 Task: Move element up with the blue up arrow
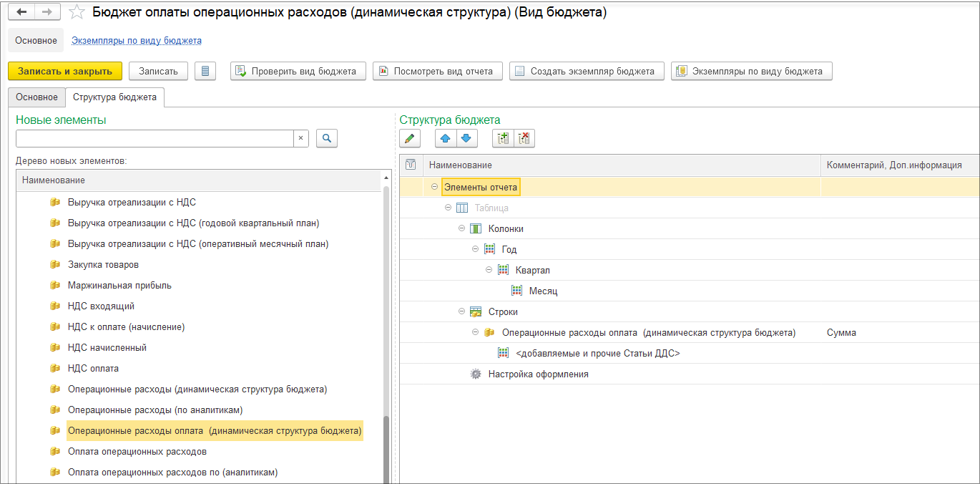pos(446,138)
